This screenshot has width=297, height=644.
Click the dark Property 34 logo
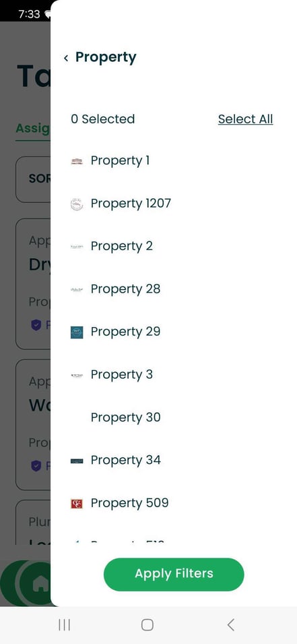(x=77, y=461)
